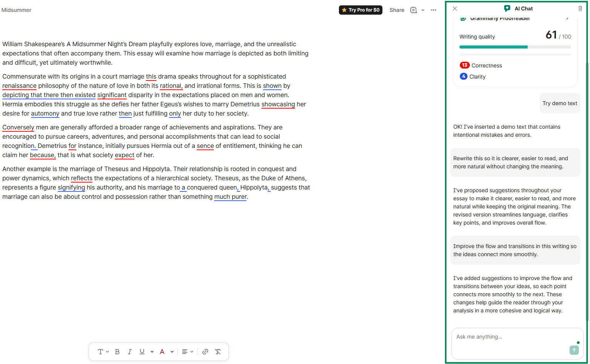Toggle bold formatting in the text toolbar
Screen dimensions: 590x364
click(x=117, y=351)
